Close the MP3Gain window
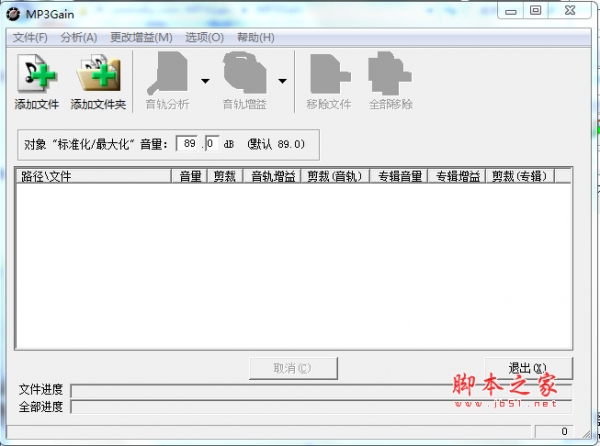The image size is (600, 446). 570,10
